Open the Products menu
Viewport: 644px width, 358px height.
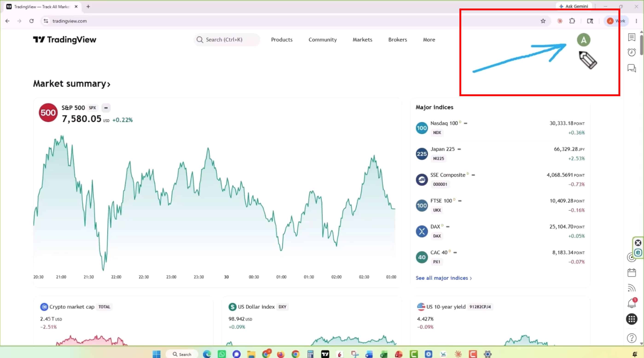[x=282, y=40]
